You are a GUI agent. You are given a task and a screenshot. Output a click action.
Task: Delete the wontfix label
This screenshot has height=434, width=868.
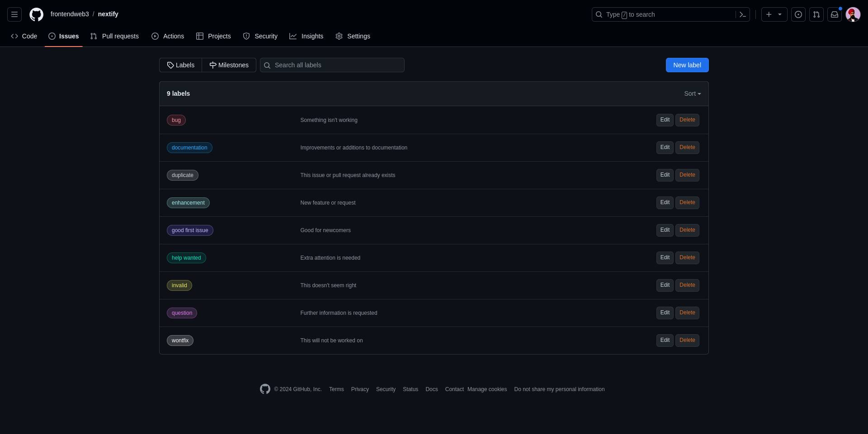687,340
